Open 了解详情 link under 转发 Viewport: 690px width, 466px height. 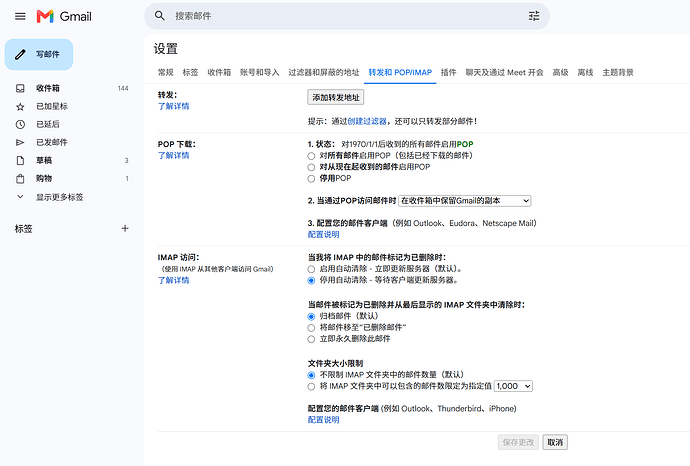pos(173,106)
